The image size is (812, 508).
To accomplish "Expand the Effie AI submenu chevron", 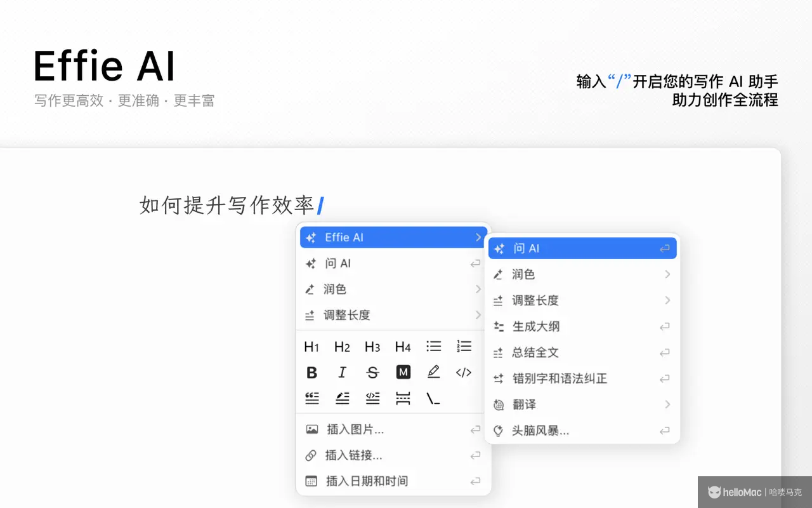I will (x=478, y=237).
